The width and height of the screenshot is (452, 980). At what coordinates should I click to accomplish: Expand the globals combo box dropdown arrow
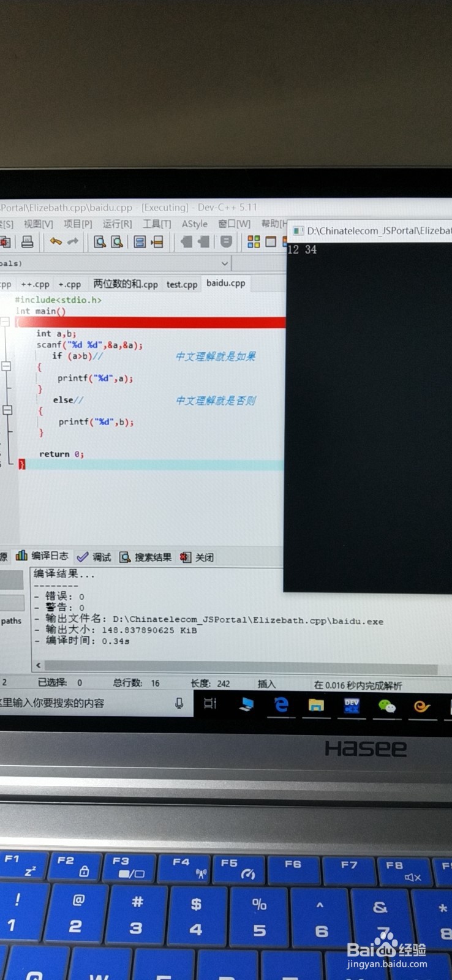(225, 263)
